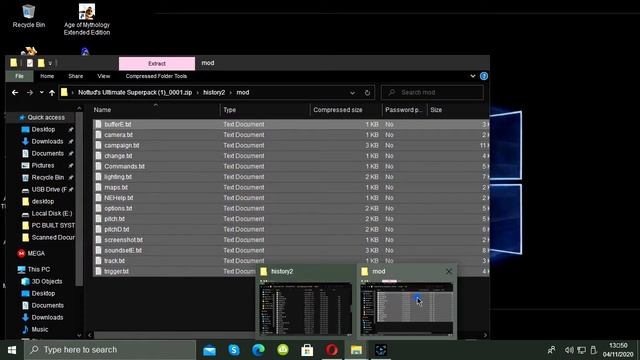This screenshot has width=640, height=360.
Task: Go back with the back arrow
Action: pos(15,93)
